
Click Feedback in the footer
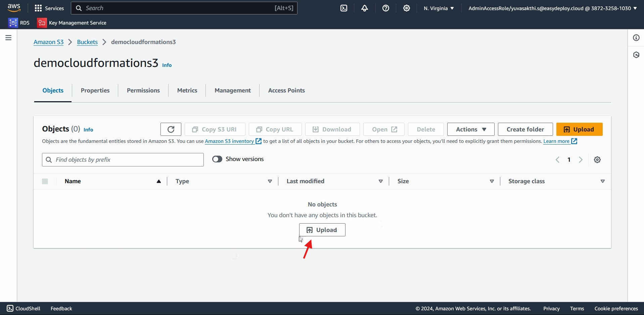click(x=61, y=308)
